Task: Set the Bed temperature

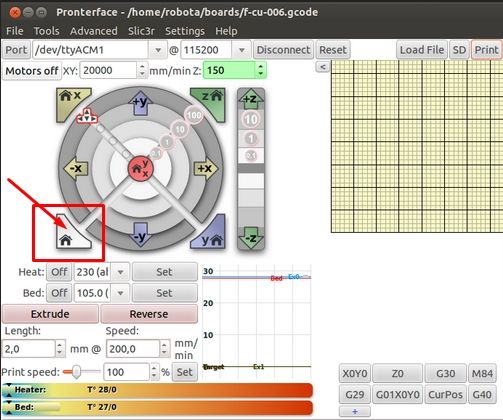Action: [x=165, y=293]
